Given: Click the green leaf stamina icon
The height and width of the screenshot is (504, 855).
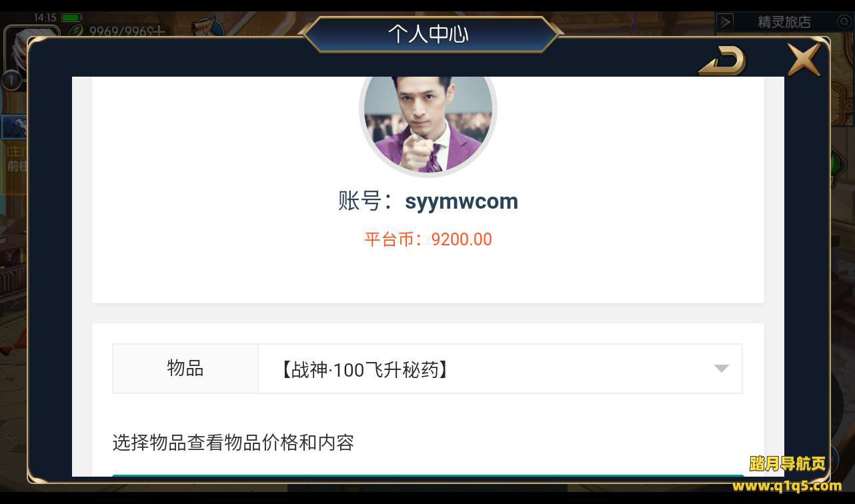Looking at the screenshot, I should pos(77,31).
